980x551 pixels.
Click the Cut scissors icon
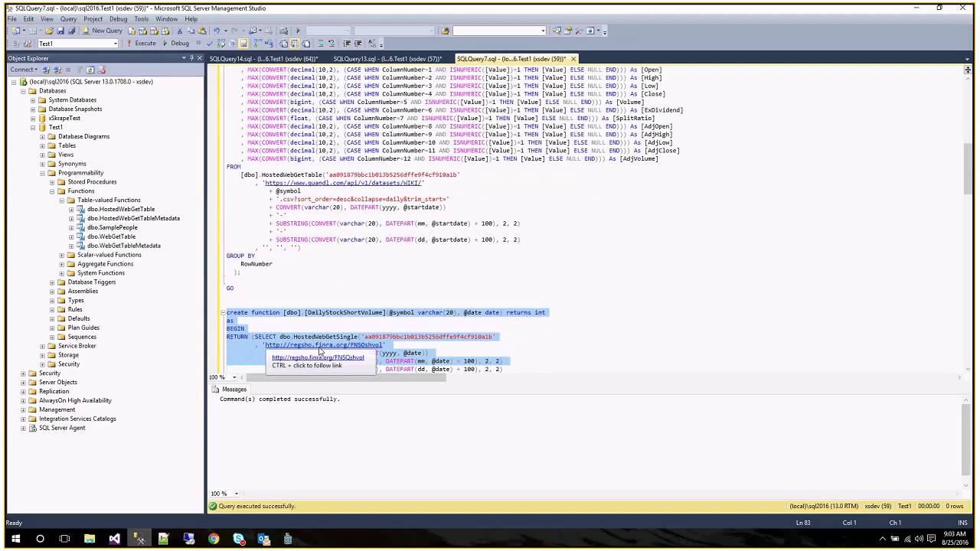(179, 31)
